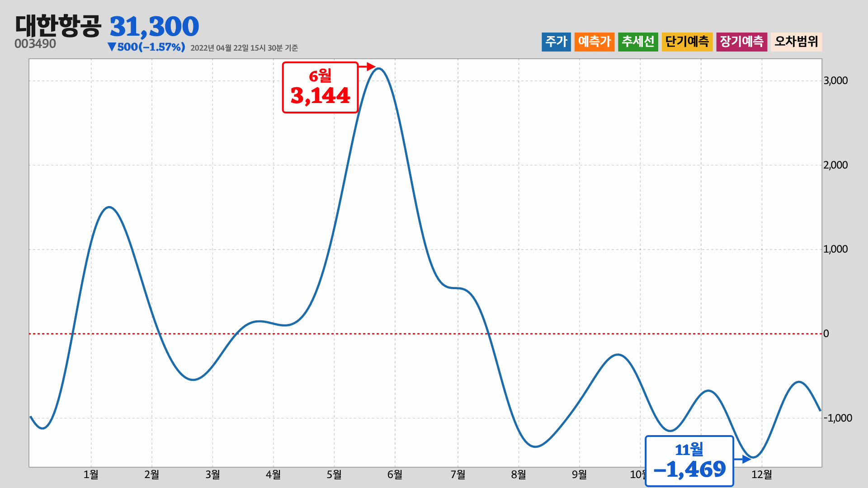Viewport: 868px width, 488px height.
Task: Click the 대한항공 stock name title
Action: coord(58,25)
